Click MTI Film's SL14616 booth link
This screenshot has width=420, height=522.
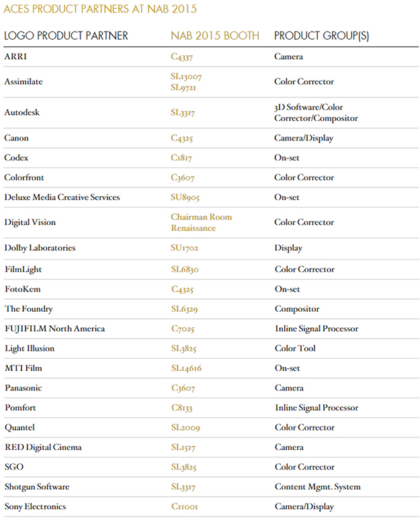click(186, 368)
